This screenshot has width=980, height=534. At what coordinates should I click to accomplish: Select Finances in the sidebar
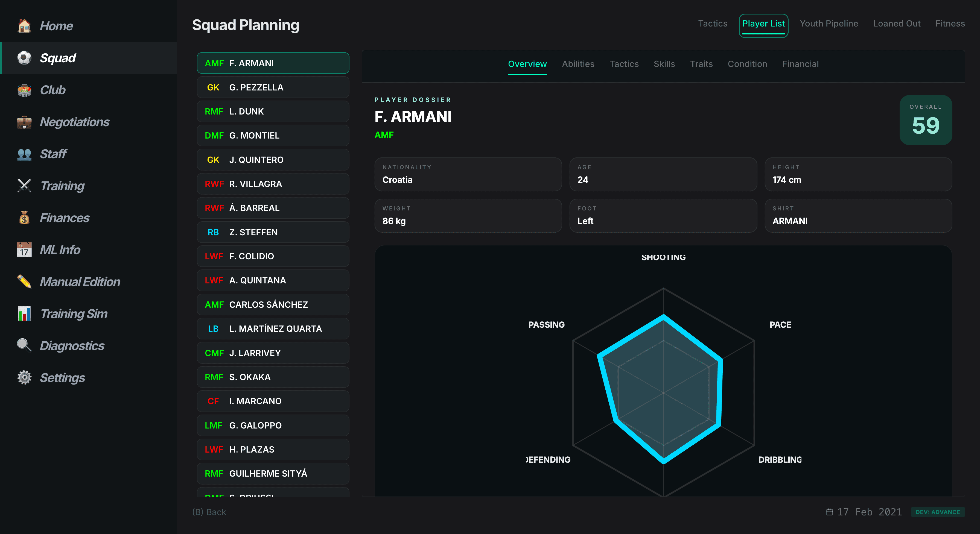click(88, 218)
